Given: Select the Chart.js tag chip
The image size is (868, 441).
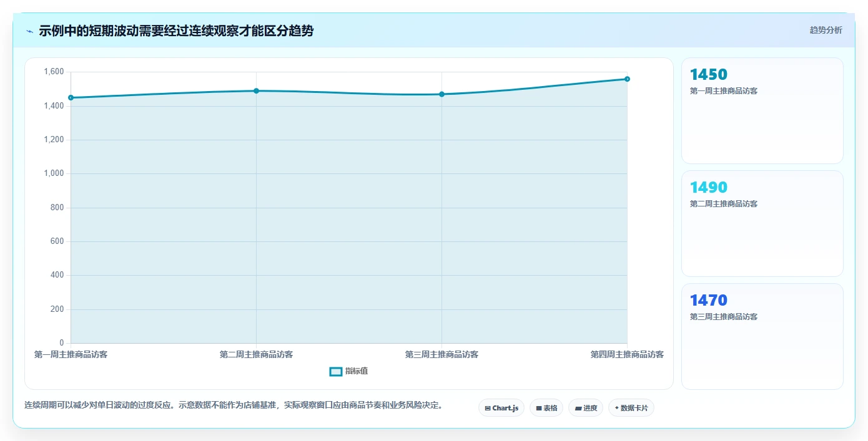Looking at the screenshot, I should (x=501, y=408).
